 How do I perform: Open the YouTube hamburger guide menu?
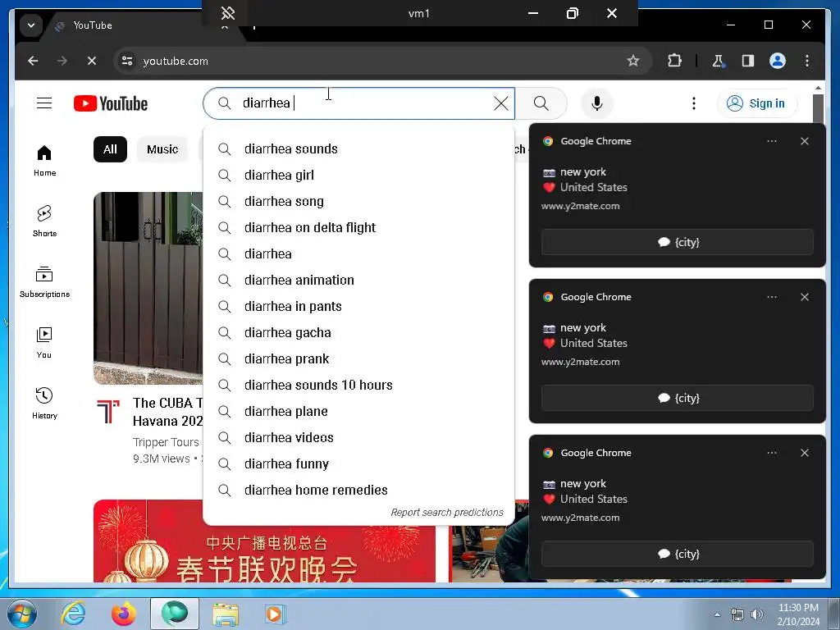click(44, 103)
